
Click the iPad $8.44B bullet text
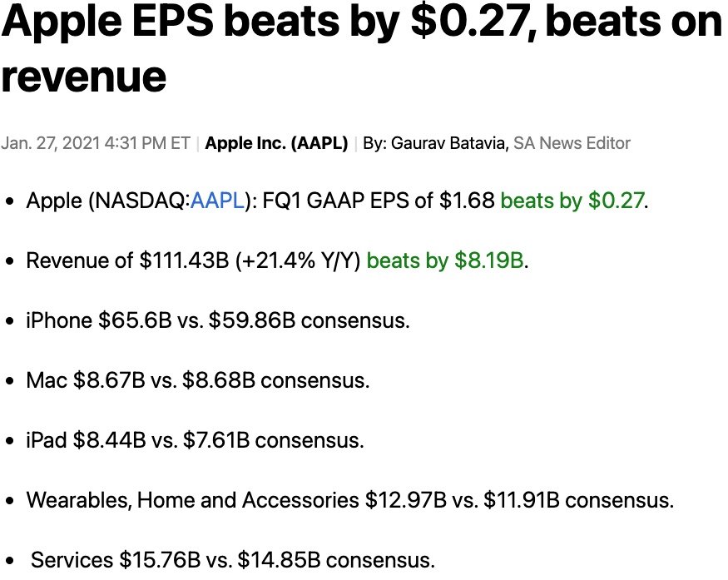[195, 440]
